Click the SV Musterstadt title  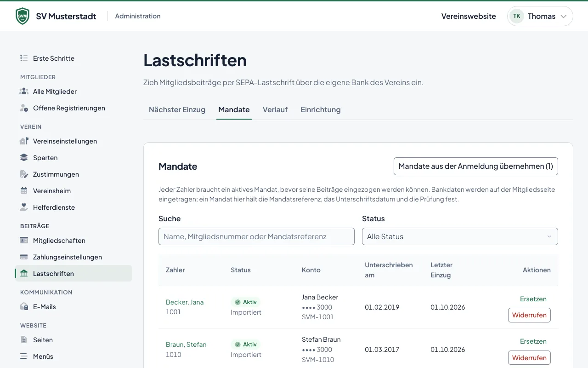[x=66, y=16]
